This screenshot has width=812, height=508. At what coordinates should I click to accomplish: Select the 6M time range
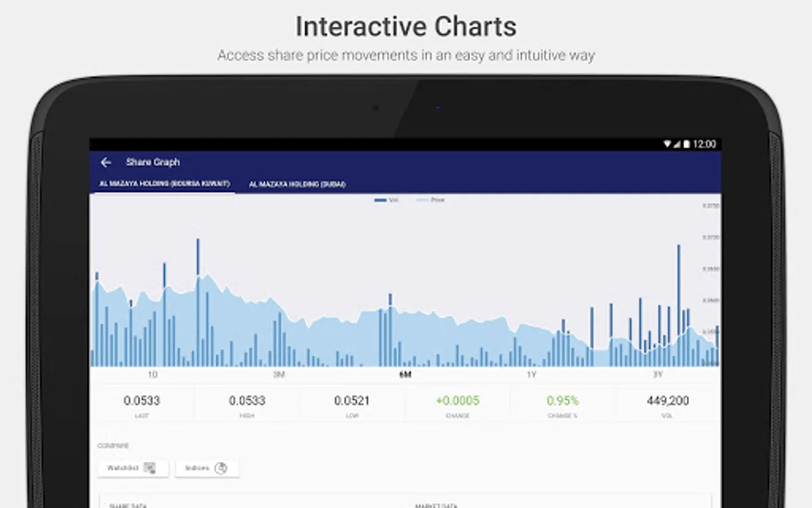(405, 375)
